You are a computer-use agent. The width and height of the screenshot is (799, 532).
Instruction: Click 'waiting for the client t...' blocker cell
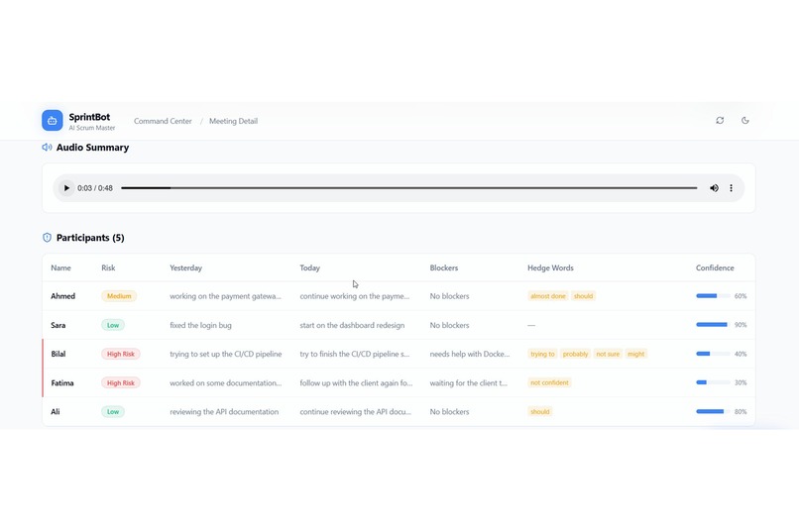point(468,382)
